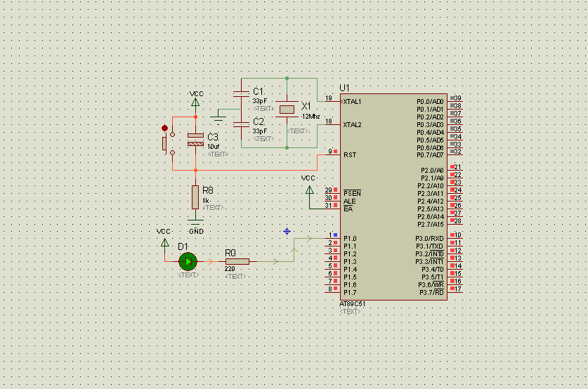The image size is (588, 389).
Task: Click the RST pin name
Action: (x=350, y=154)
